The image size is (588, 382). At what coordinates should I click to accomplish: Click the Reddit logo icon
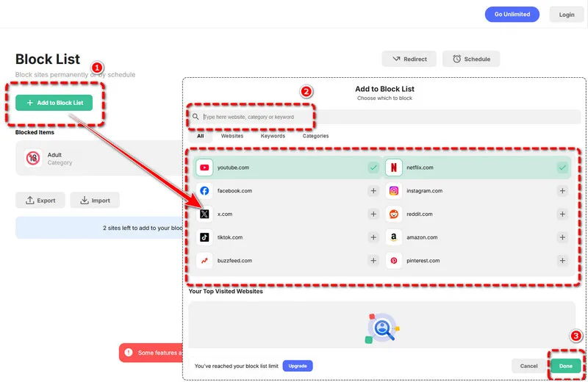[x=393, y=214]
